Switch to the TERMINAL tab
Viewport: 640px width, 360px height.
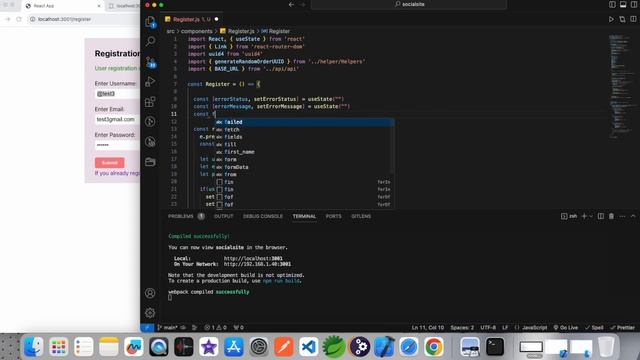click(304, 216)
